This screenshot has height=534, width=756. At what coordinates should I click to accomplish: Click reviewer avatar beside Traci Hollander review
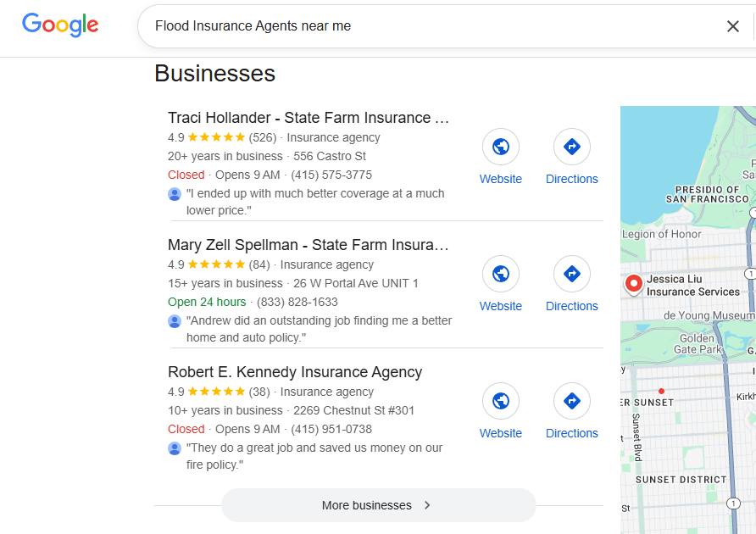(175, 194)
